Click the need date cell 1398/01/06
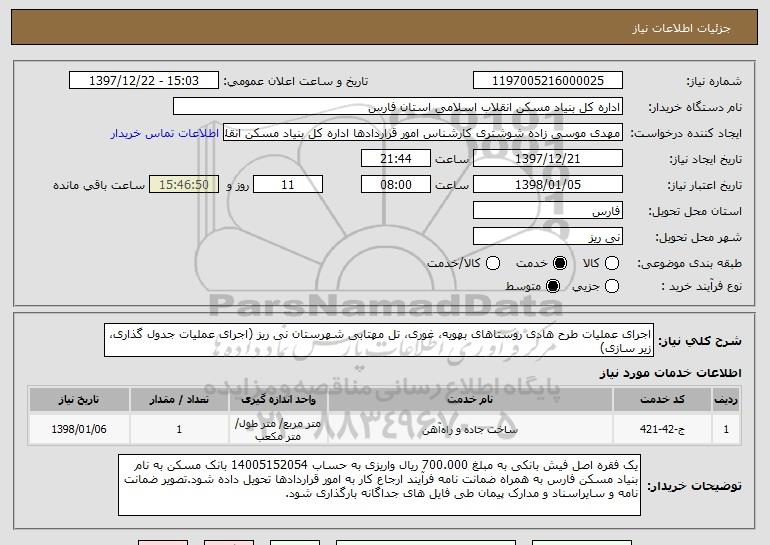This screenshot has width=770, height=545. (79, 429)
